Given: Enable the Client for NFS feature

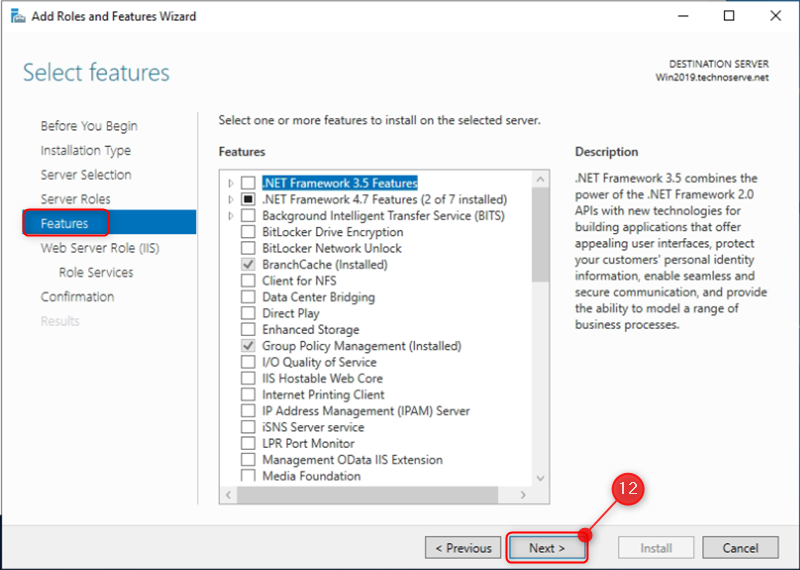Looking at the screenshot, I should (x=248, y=281).
